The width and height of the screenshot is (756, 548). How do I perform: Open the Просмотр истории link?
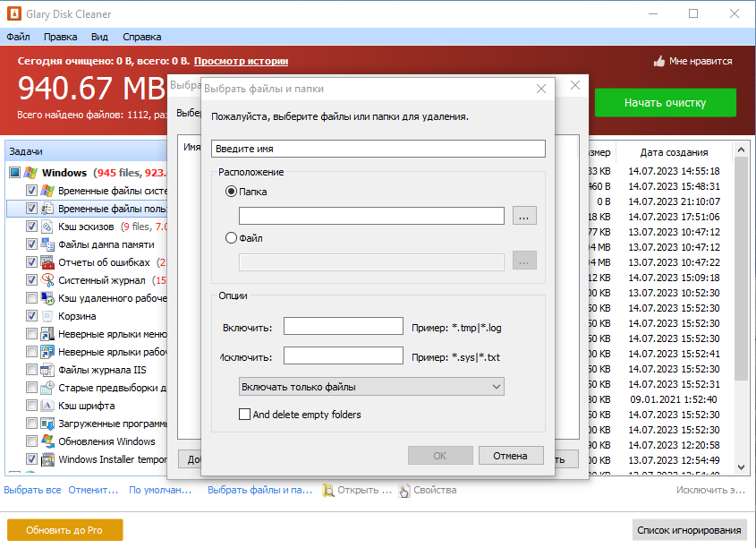click(241, 61)
